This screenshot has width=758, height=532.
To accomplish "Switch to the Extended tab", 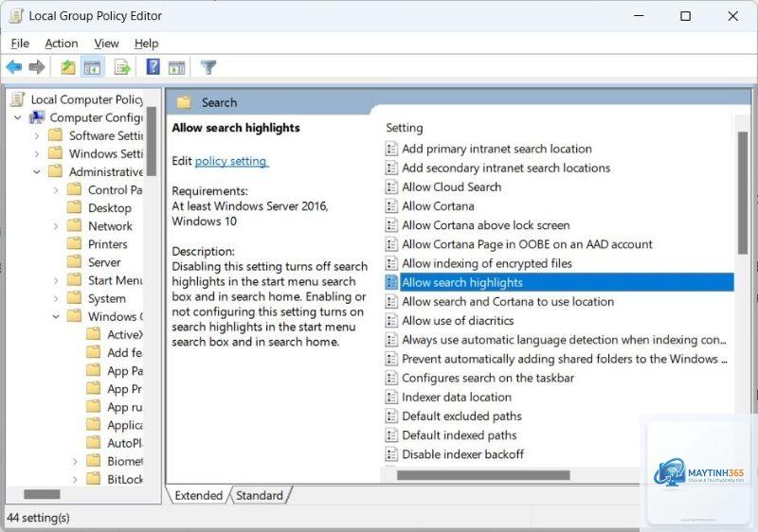I will 198,495.
